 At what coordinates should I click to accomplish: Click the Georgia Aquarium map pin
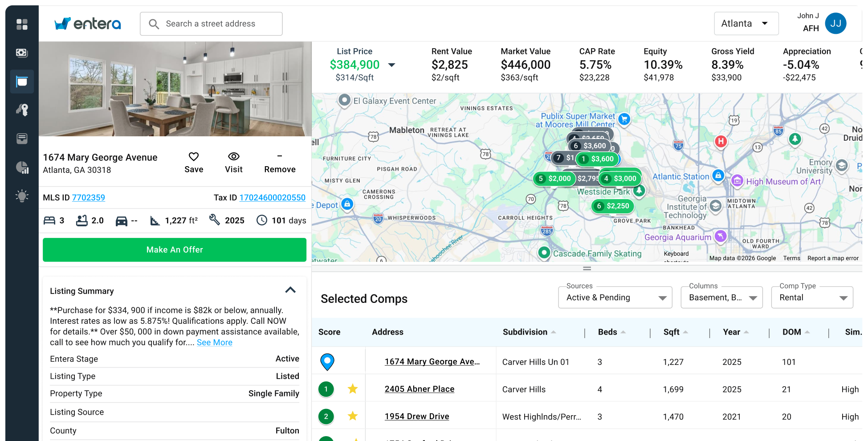(720, 236)
